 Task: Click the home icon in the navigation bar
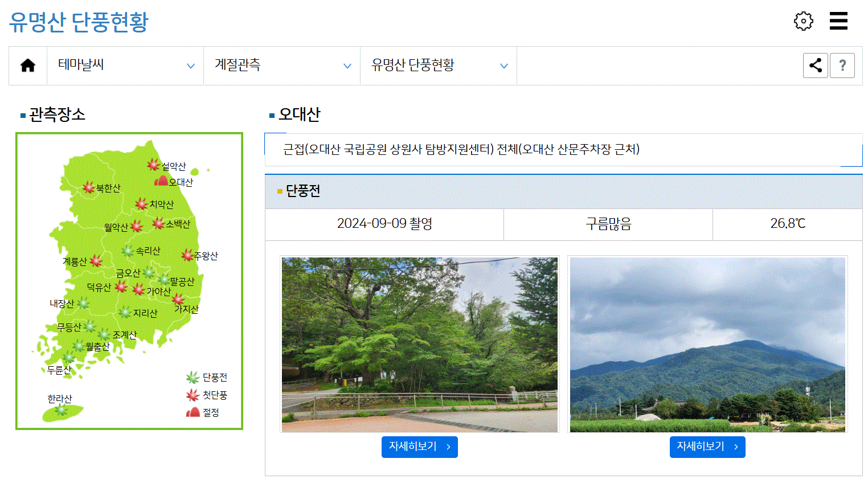[27, 65]
